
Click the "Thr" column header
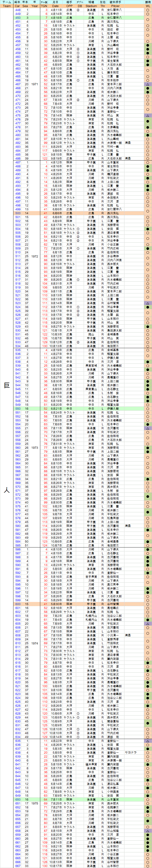pyautogui.click(x=103, y=6)
